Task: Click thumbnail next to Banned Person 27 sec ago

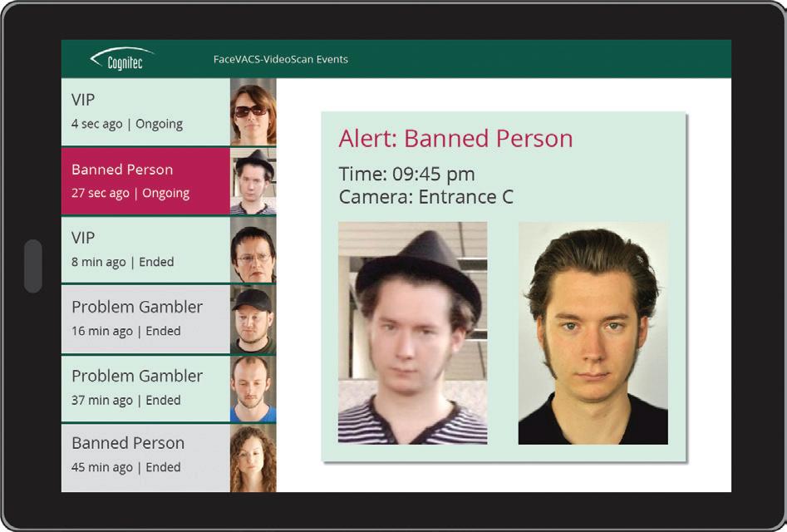Action: pyautogui.click(x=253, y=180)
